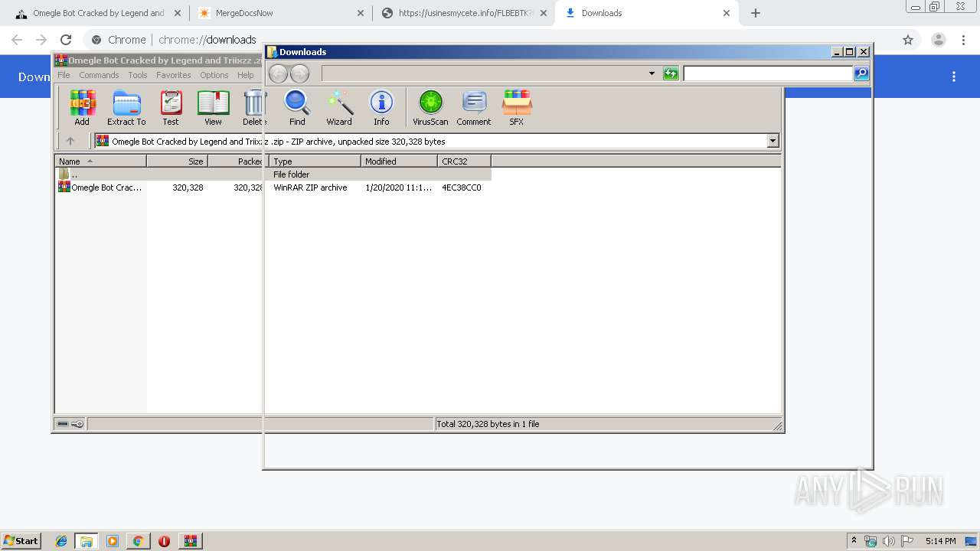Add a Comment to the archive

pos(474,108)
